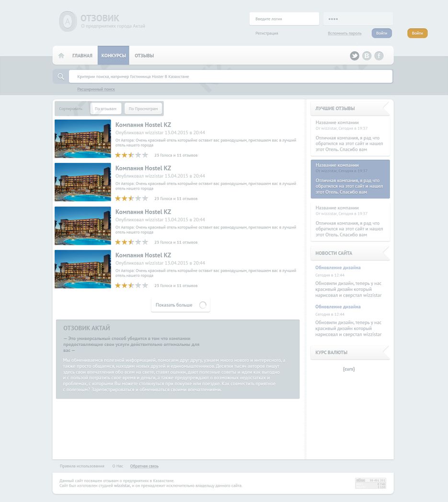The image size is (448, 502).
Task: Sort listings by По отзывам
Action: [105, 109]
